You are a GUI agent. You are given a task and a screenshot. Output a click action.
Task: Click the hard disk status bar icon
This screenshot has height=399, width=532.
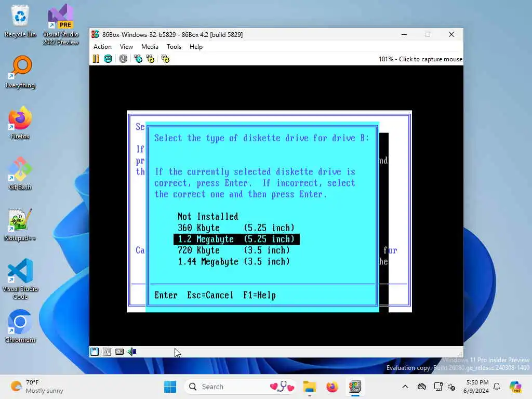point(119,352)
